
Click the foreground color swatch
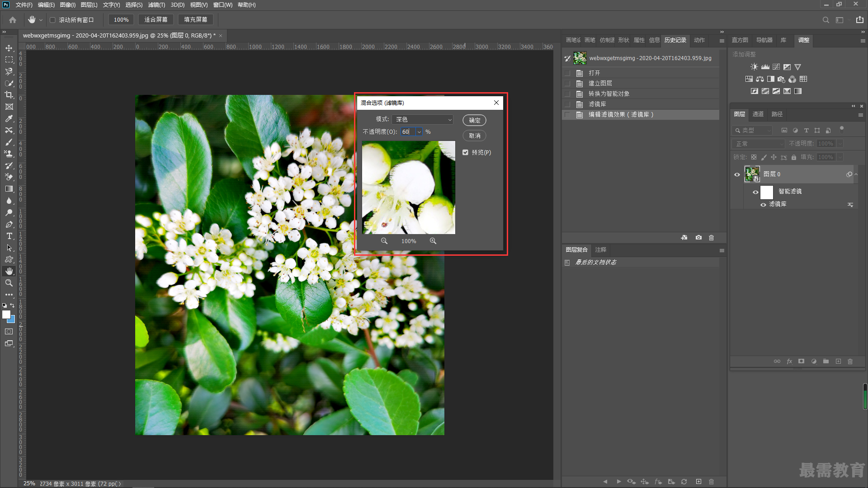click(x=6, y=314)
